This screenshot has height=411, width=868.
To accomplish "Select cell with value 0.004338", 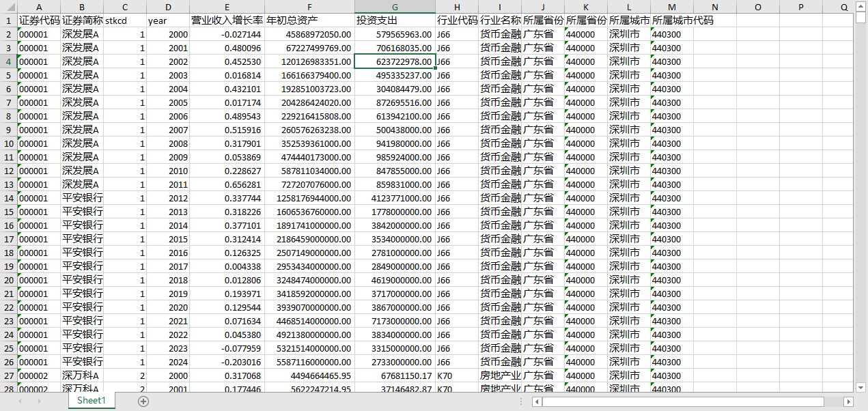I will click(x=227, y=266).
